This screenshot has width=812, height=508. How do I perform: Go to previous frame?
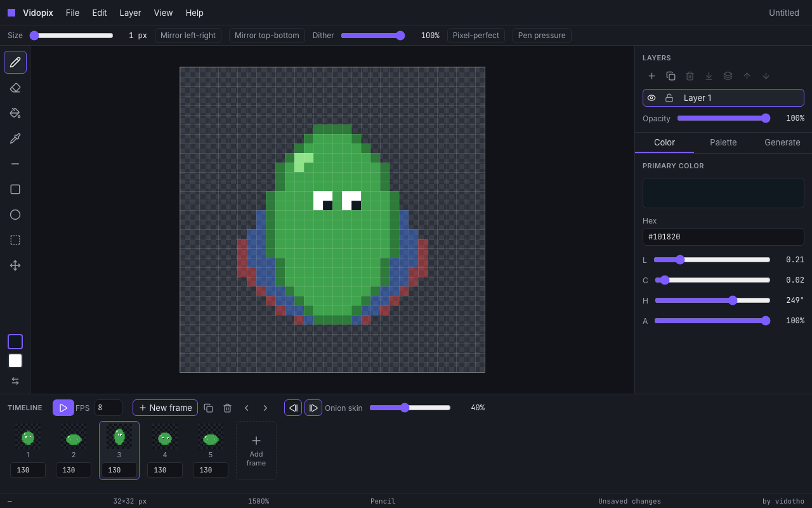[246, 408]
